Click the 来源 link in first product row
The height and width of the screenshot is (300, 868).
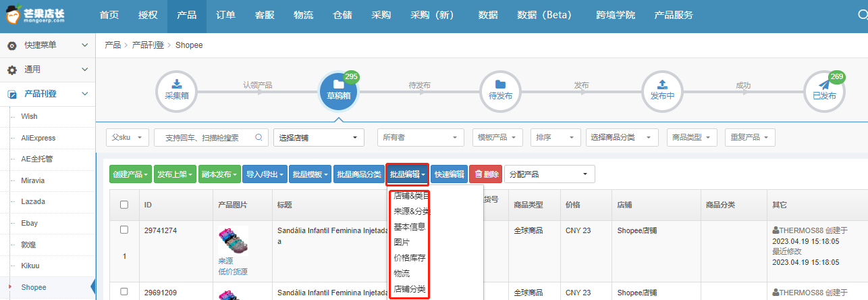coord(225,261)
